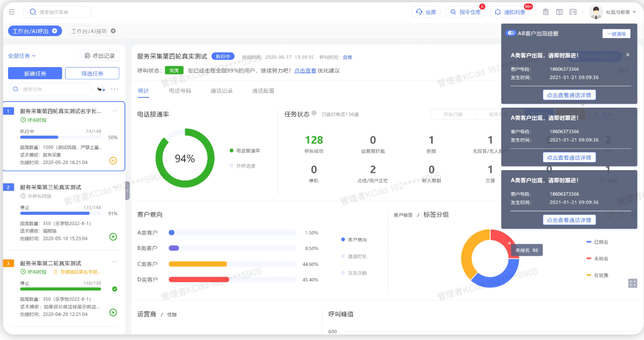Image resolution: width=644 pixels, height=340 pixels.
Task: Toggle the 通话时长 legend option
Action: pyautogui.click(x=354, y=257)
